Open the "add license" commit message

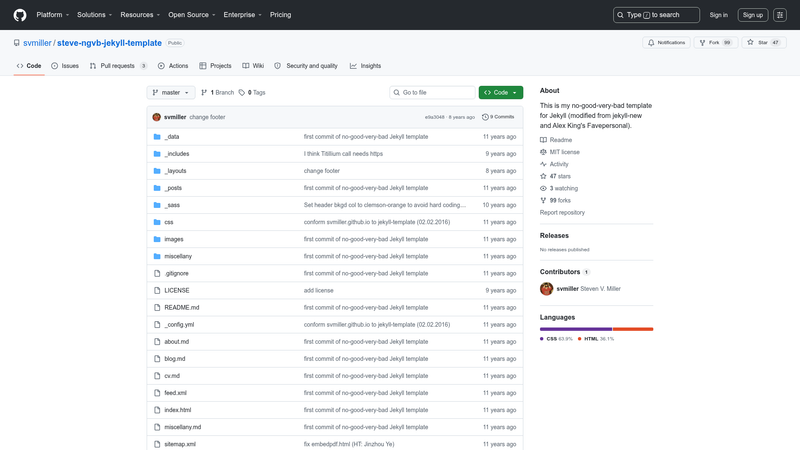[x=318, y=290]
